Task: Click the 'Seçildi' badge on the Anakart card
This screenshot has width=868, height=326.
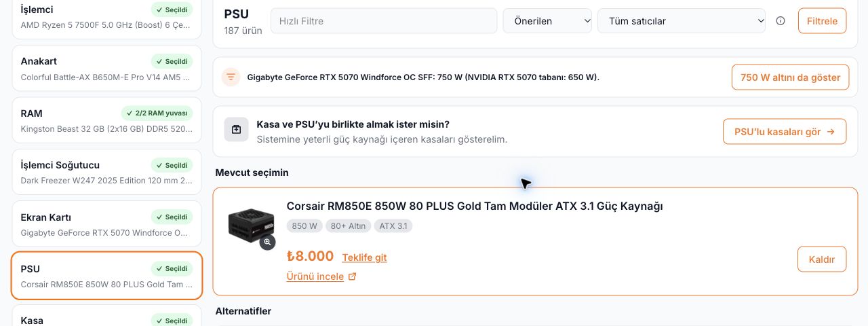Action: [x=172, y=61]
